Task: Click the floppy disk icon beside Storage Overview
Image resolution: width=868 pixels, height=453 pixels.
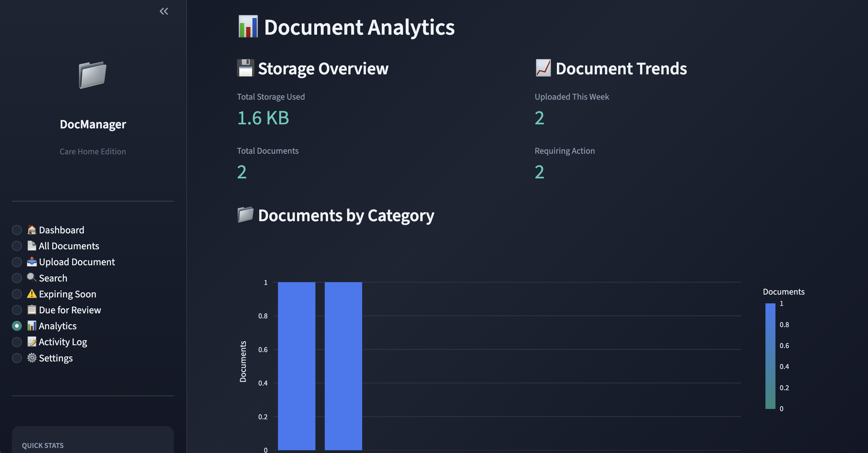Action: tap(246, 68)
